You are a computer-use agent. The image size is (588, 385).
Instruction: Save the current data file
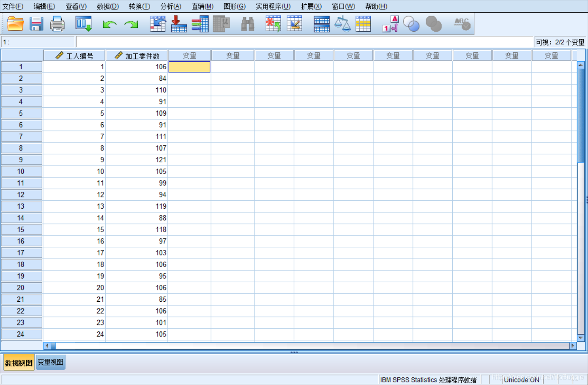(36, 24)
